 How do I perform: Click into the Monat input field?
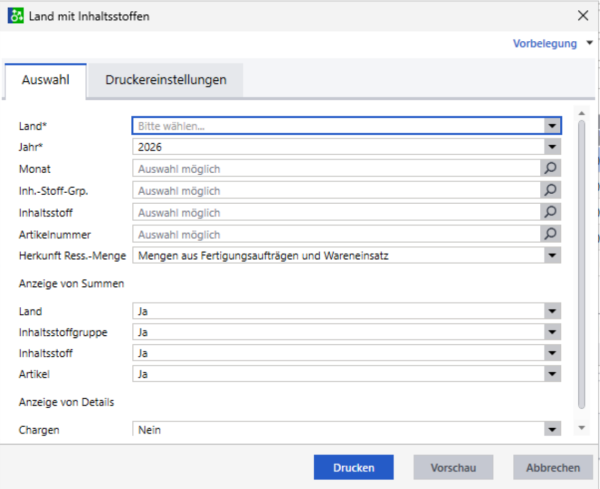coord(336,169)
